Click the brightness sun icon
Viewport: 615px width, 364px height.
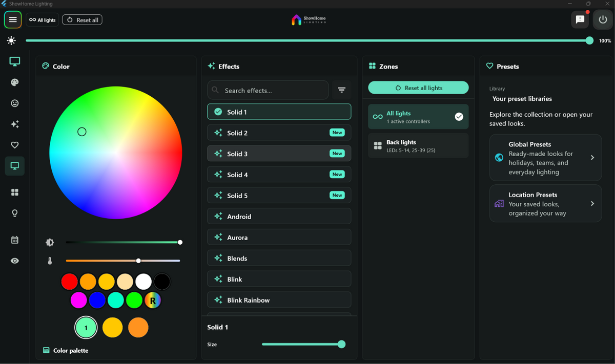tap(11, 40)
